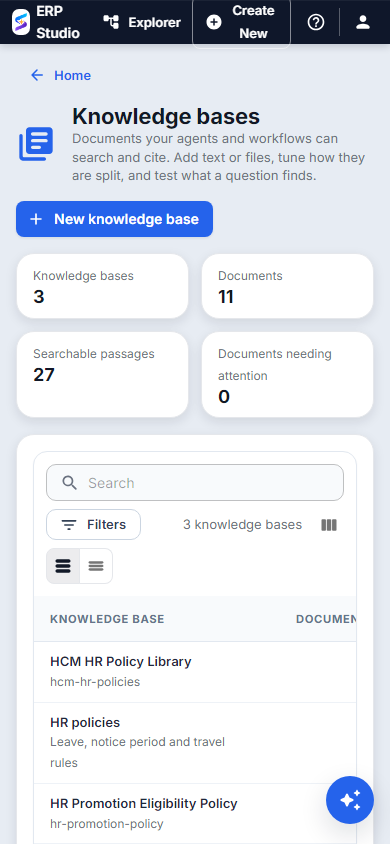Click the Knowledge bases document icon
This screenshot has width=390, height=844.
(36, 144)
